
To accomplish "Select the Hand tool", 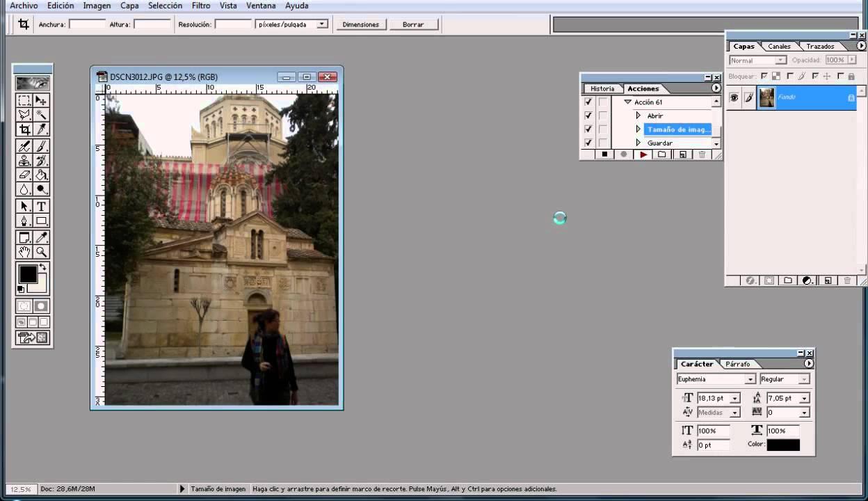I will pyautogui.click(x=24, y=252).
